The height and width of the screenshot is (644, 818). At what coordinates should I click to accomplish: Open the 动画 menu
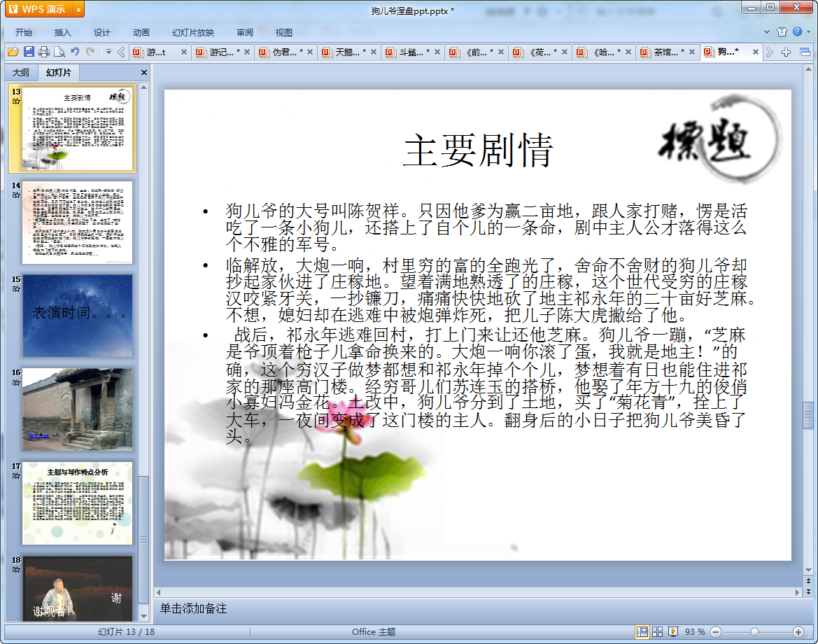click(x=141, y=32)
